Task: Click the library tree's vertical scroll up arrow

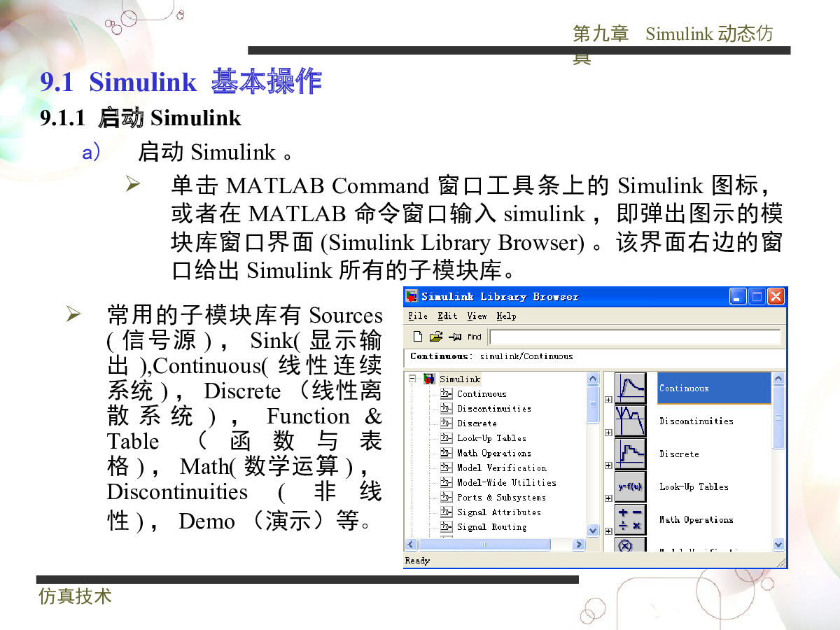Action: (x=594, y=379)
